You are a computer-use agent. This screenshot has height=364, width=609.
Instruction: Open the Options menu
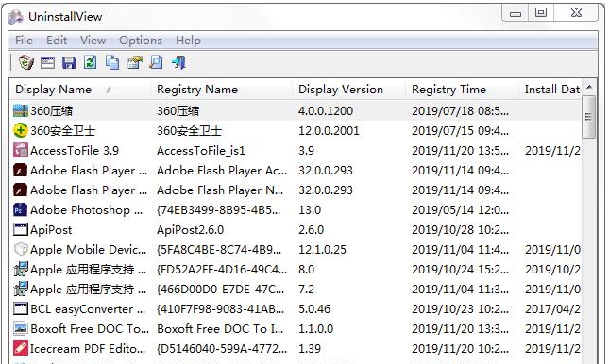[140, 40]
